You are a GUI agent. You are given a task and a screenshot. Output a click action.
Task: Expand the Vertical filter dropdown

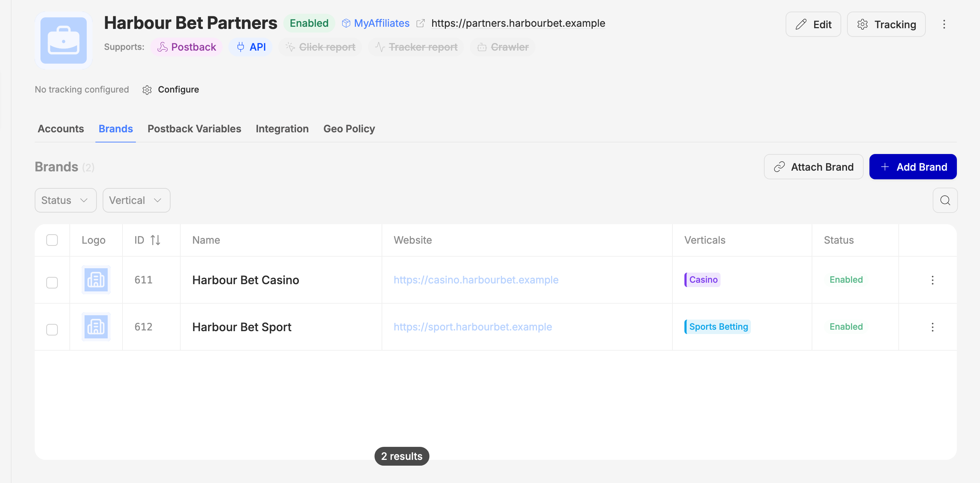point(136,200)
